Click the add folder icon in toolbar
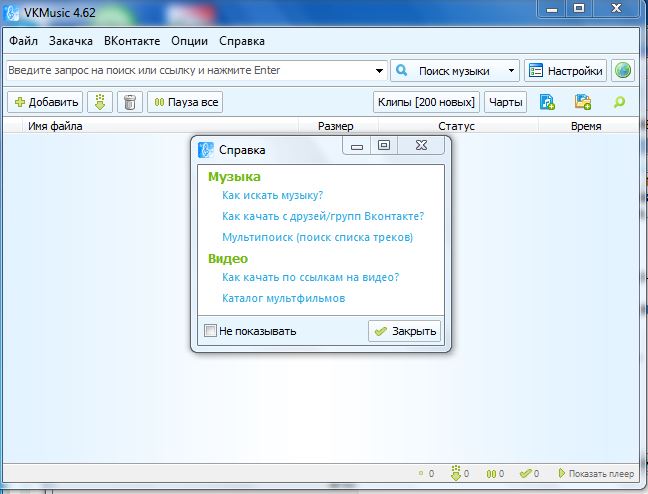This screenshot has height=494, width=648. (x=583, y=102)
